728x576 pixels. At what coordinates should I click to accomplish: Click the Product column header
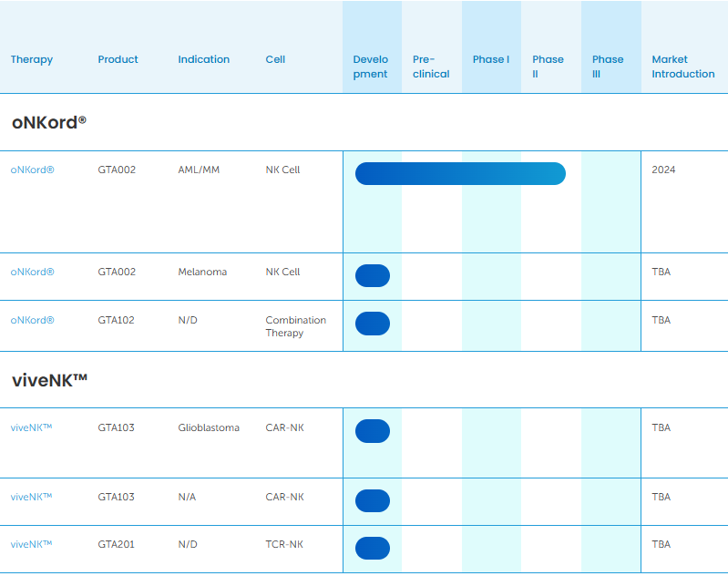(118, 59)
